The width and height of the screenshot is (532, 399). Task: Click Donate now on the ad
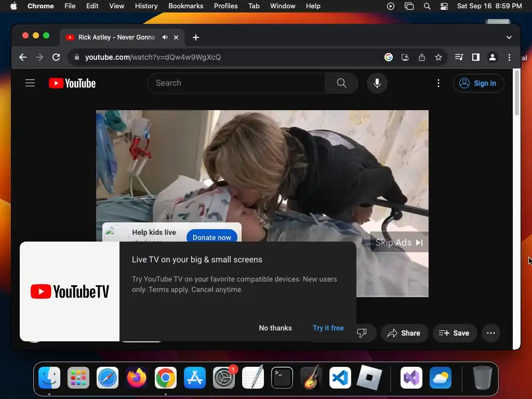[x=212, y=237]
